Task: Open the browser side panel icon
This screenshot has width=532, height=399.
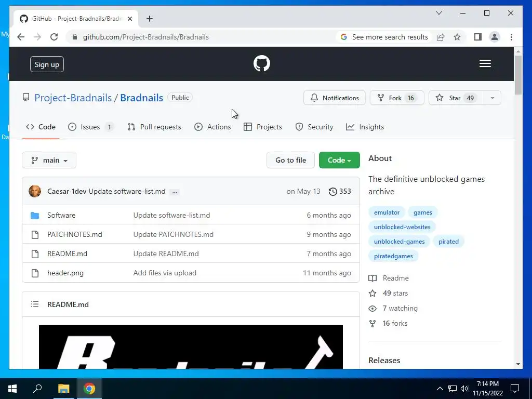Action: coord(478,37)
